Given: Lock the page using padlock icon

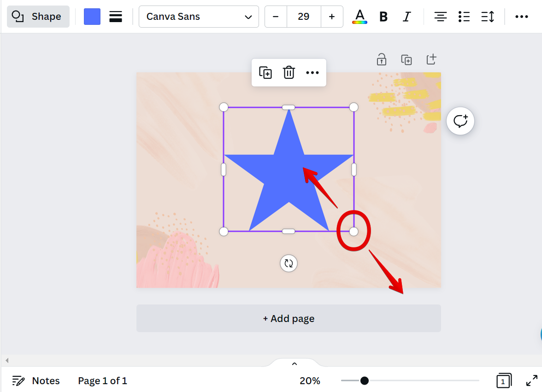Looking at the screenshot, I should [x=382, y=59].
